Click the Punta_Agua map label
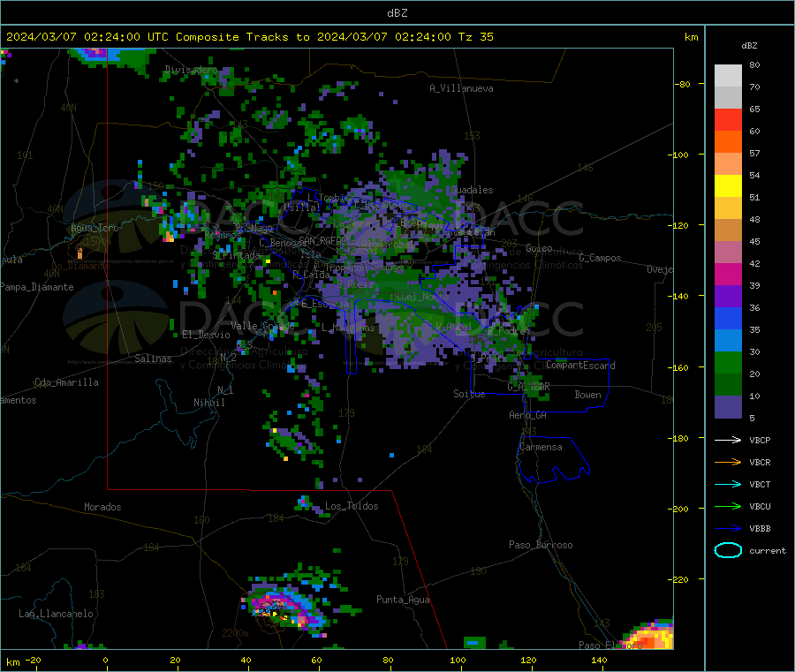The height and width of the screenshot is (672, 795). click(403, 600)
